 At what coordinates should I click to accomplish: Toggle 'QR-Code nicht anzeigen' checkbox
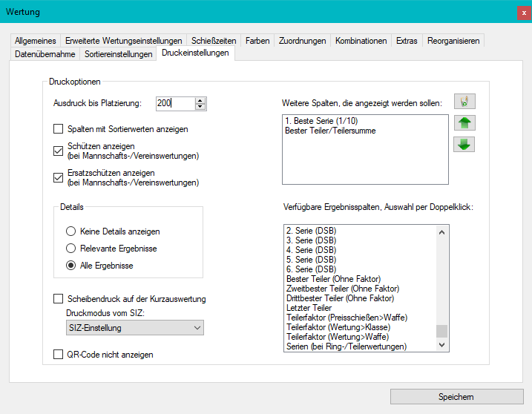pos(59,355)
